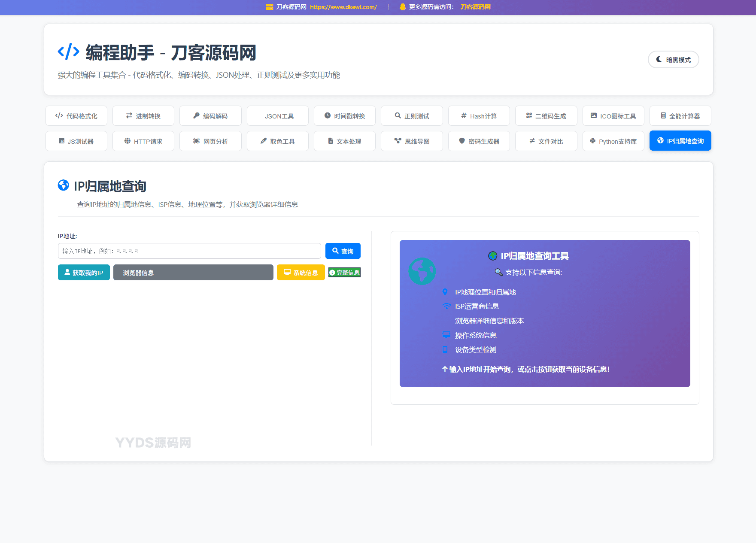Viewport: 756px width, 543px height.
Task: Select the 思维导图 tab
Action: pos(412,141)
